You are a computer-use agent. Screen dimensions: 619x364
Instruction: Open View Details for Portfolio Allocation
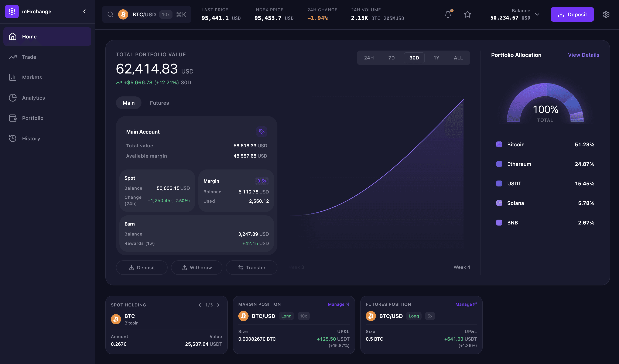click(x=583, y=55)
